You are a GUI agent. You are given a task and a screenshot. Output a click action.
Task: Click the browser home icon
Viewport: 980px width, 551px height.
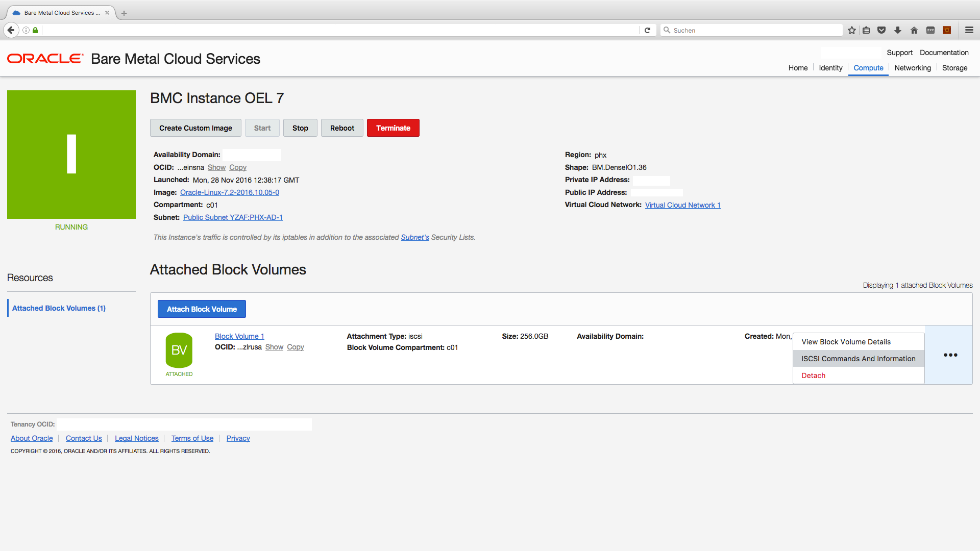[x=914, y=31]
